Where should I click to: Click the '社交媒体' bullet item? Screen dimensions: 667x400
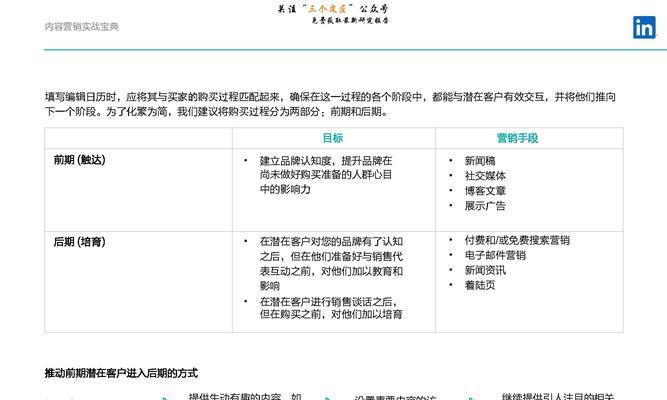click(x=485, y=176)
